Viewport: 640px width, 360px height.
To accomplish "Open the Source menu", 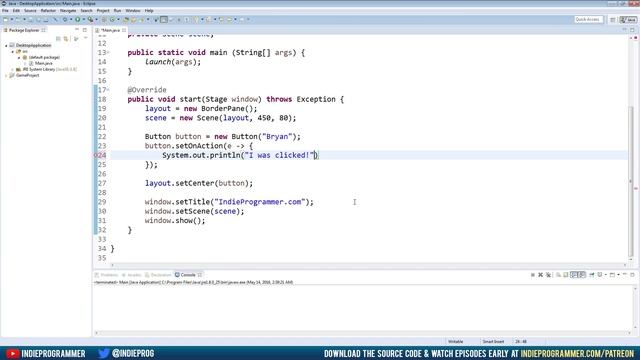I will coord(30,11).
